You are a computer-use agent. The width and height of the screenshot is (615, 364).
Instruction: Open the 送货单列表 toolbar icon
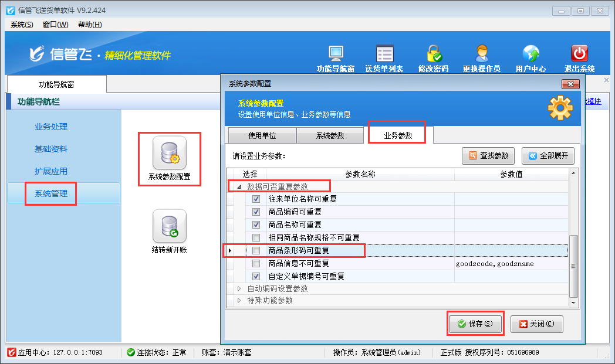(x=384, y=55)
